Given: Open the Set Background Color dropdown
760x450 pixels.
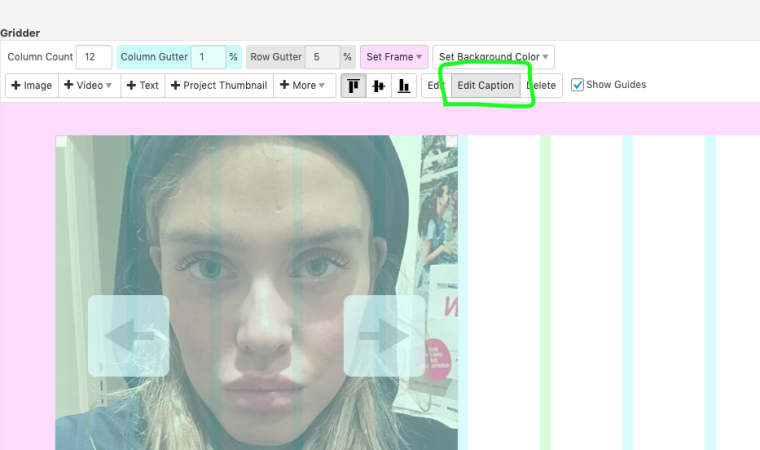Looking at the screenshot, I should point(494,57).
